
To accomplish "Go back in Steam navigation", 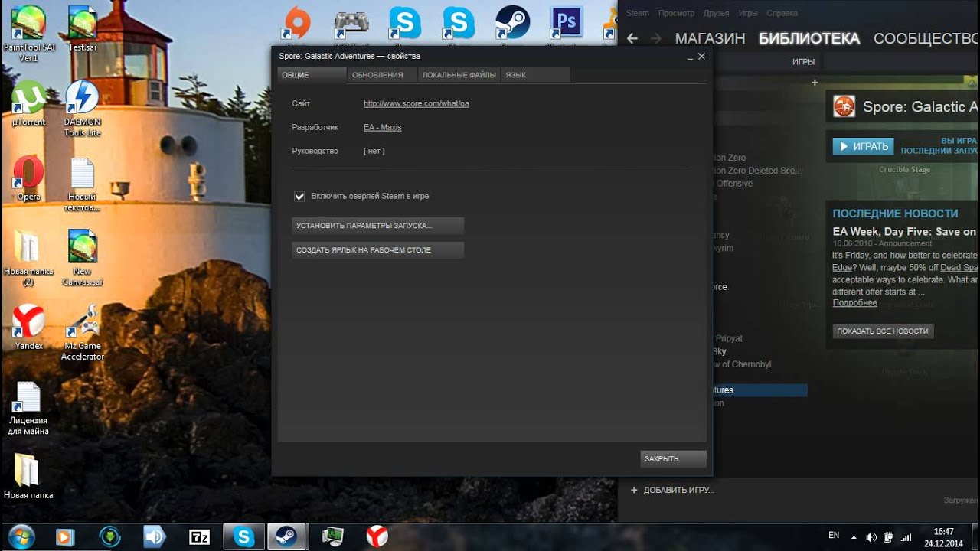I will point(632,38).
